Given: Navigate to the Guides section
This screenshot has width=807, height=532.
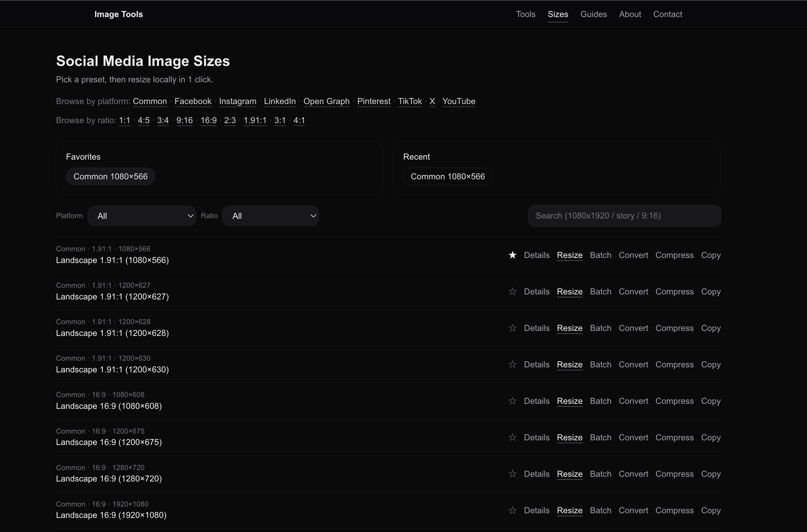Looking at the screenshot, I should [593, 14].
